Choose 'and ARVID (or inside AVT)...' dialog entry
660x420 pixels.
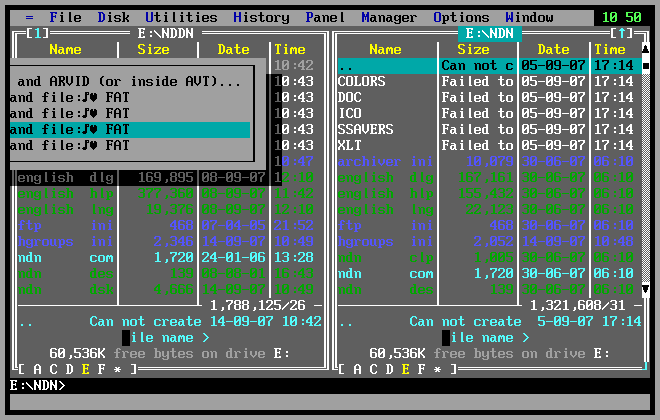click(130, 81)
